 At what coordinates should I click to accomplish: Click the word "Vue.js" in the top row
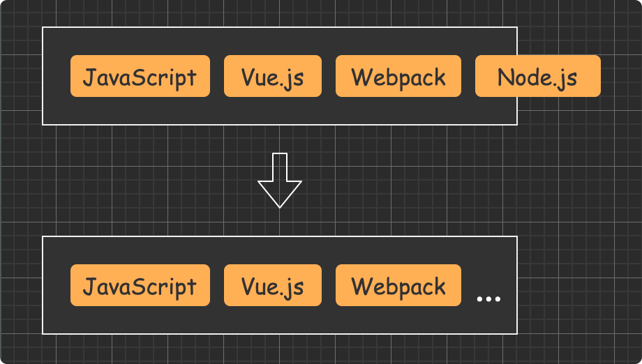click(x=272, y=77)
